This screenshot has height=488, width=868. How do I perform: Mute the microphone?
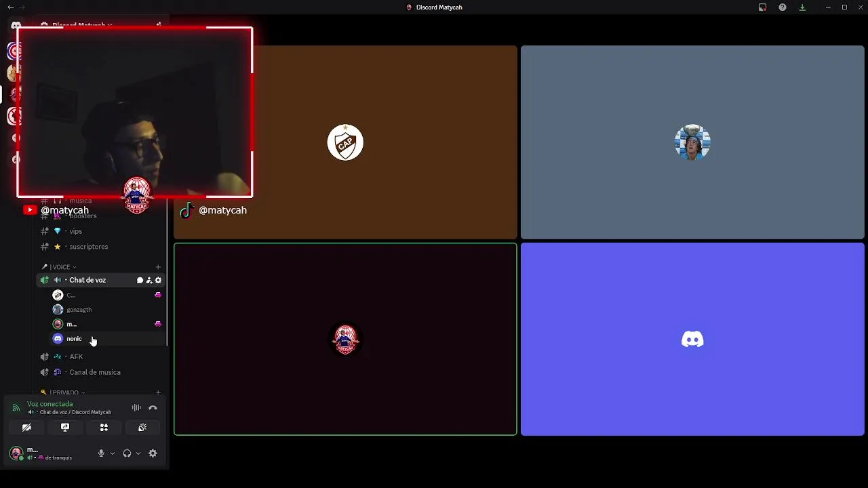click(101, 453)
